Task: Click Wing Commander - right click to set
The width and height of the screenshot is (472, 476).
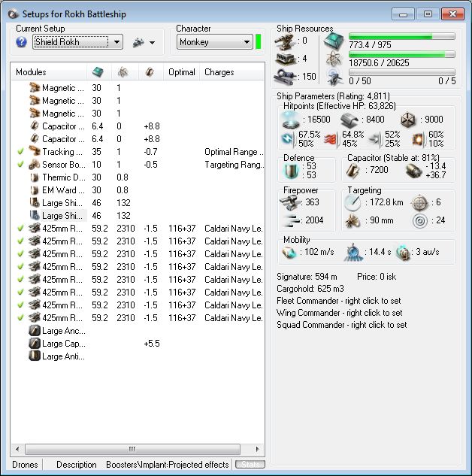Action: 339,313
